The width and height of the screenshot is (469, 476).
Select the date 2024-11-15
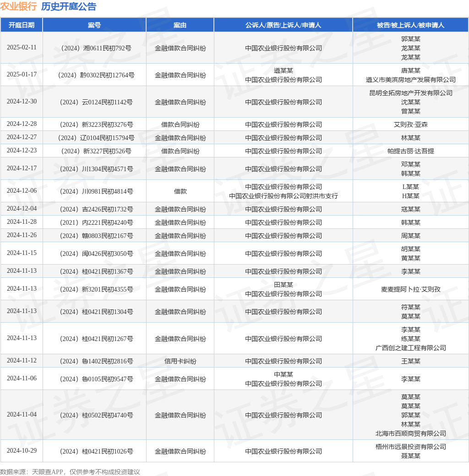point(22,253)
